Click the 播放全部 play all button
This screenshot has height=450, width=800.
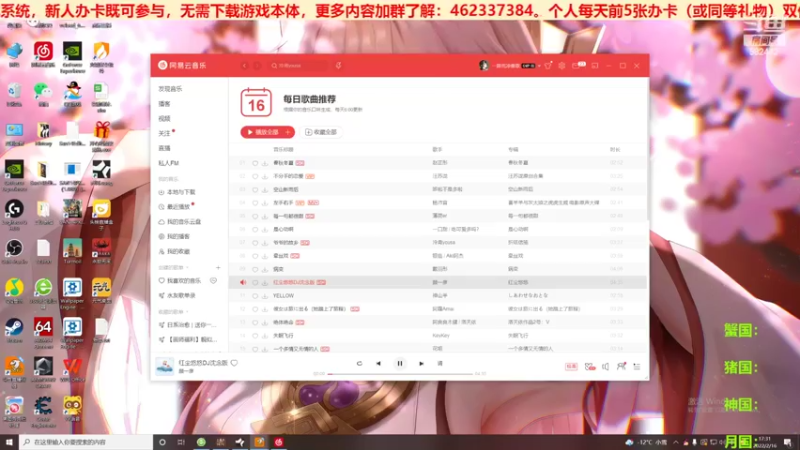tap(262, 132)
